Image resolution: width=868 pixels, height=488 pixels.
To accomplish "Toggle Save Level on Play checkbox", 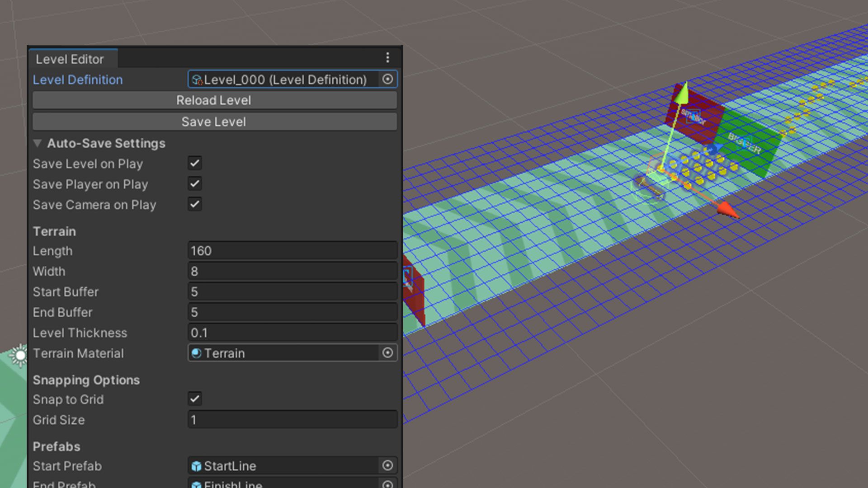I will coord(195,163).
